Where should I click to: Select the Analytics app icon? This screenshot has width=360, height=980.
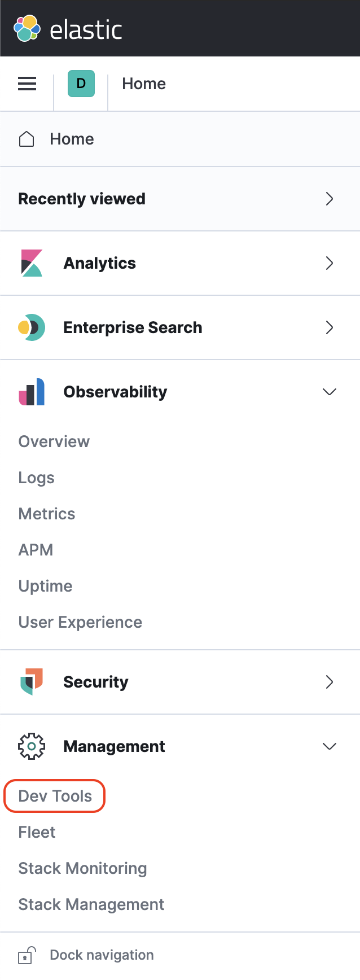click(x=31, y=263)
